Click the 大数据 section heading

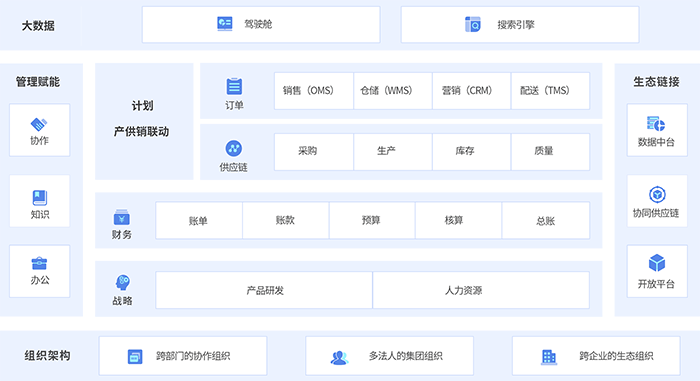pyautogui.click(x=38, y=26)
